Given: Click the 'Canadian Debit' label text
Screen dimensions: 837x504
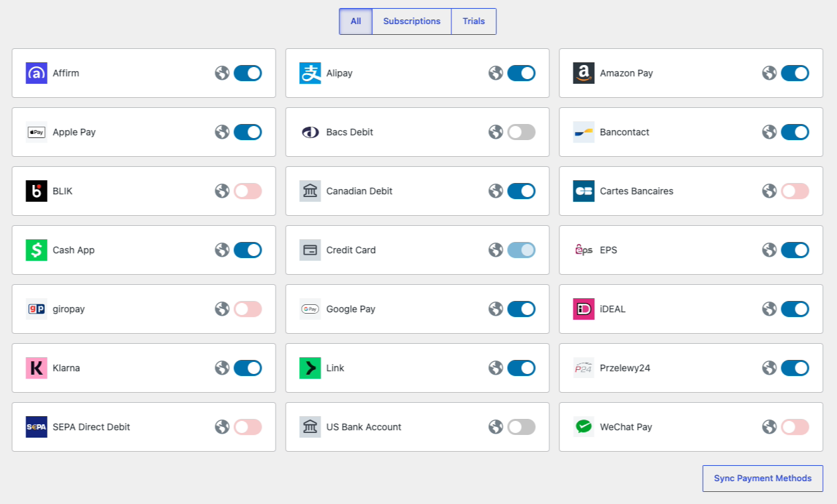Looking at the screenshot, I should click(359, 191).
